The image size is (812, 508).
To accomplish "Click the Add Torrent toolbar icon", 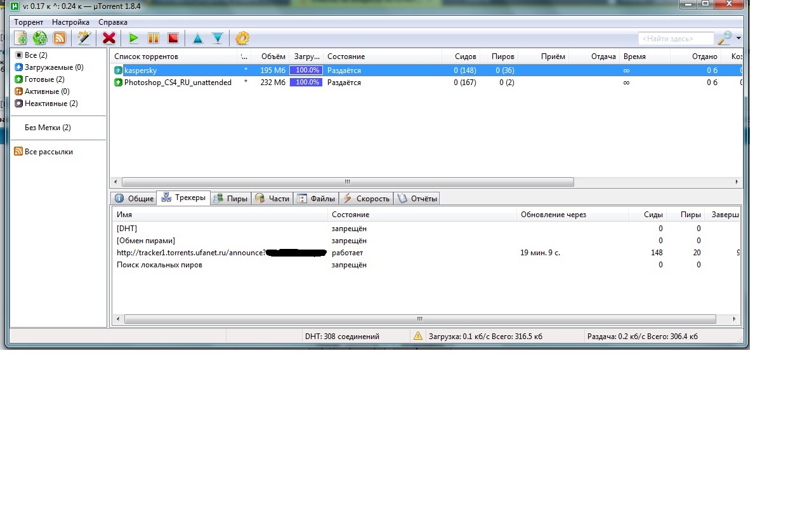I will pyautogui.click(x=20, y=38).
